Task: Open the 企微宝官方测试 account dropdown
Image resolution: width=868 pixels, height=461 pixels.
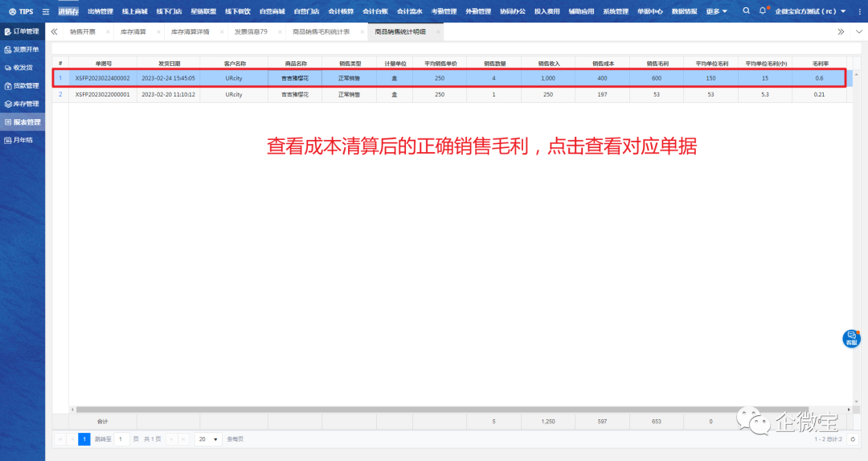Action: coord(810,11)
